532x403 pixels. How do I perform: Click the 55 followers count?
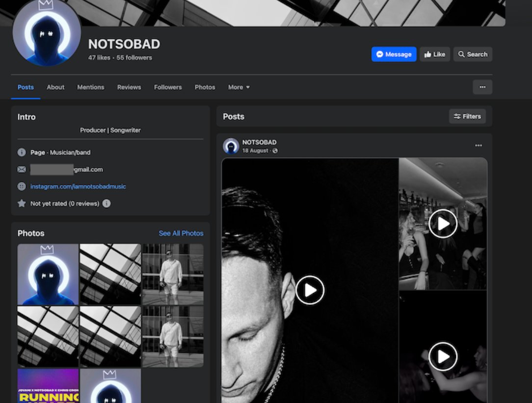tap(134, 58)
